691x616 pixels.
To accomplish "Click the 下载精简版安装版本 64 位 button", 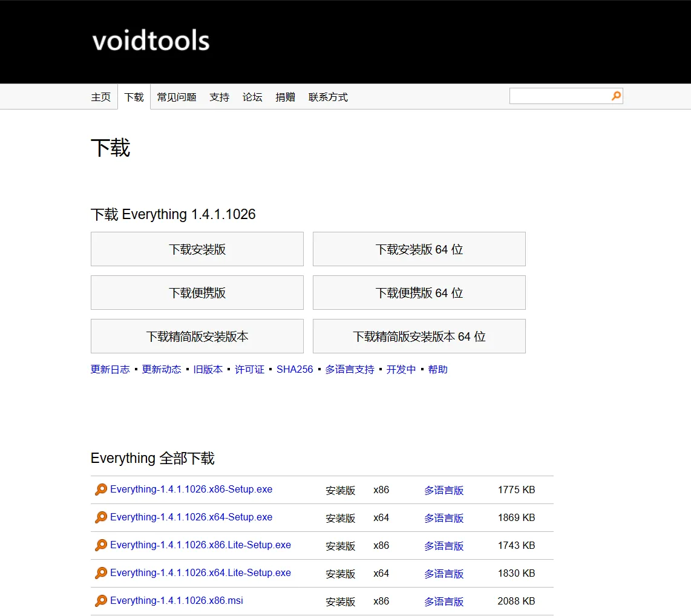I will pyautogui.click(x=419, y=336).
